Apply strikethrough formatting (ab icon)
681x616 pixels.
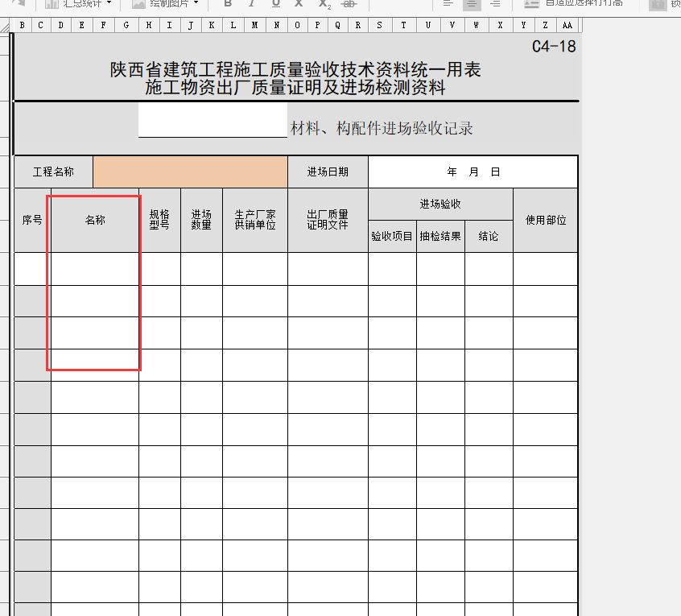(349, 4)
